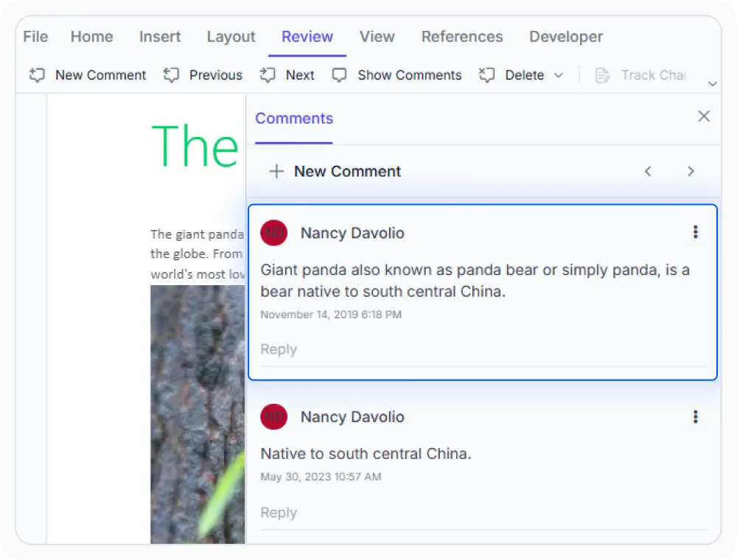This screenshot has height=560, width=737.
Task: Click the Track Changes label
Action: coord(653,75)
